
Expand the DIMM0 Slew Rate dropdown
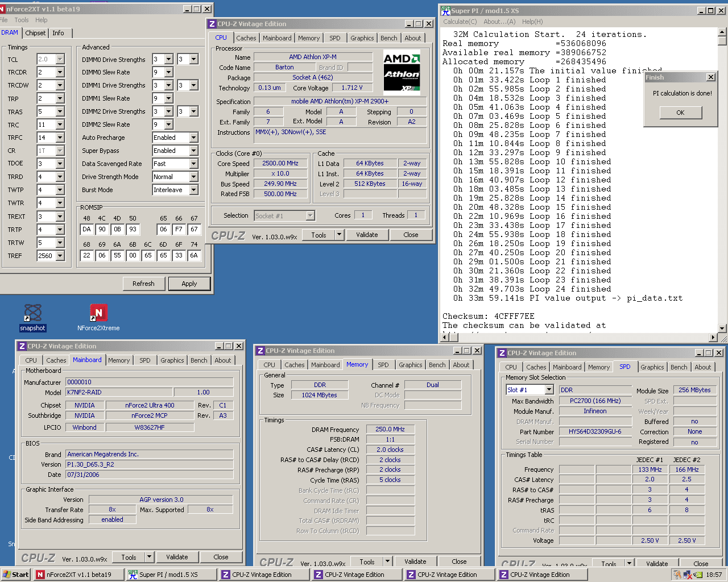coord(168,72)
